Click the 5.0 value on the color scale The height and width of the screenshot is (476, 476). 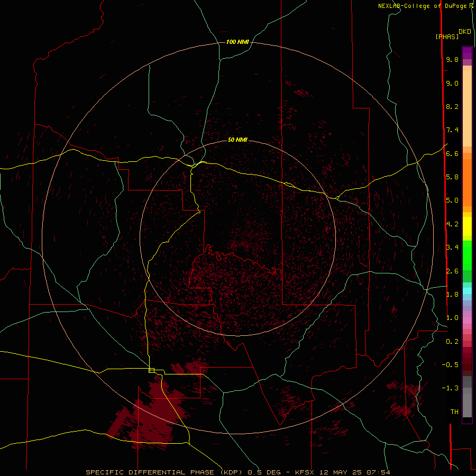click(x=452, y=200)
